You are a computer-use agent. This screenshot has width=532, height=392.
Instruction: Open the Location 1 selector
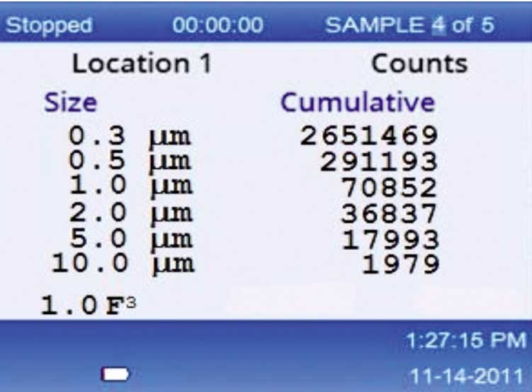[142, 64]
